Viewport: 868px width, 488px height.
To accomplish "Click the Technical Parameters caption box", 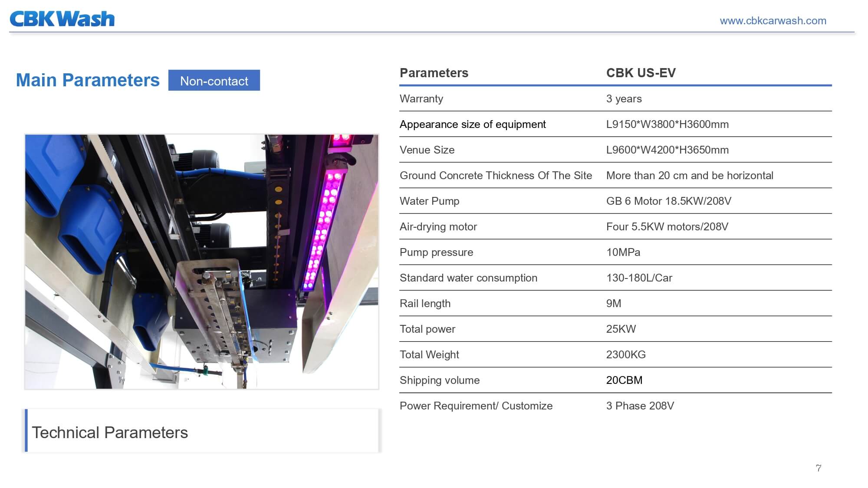I will coord(202,431).
